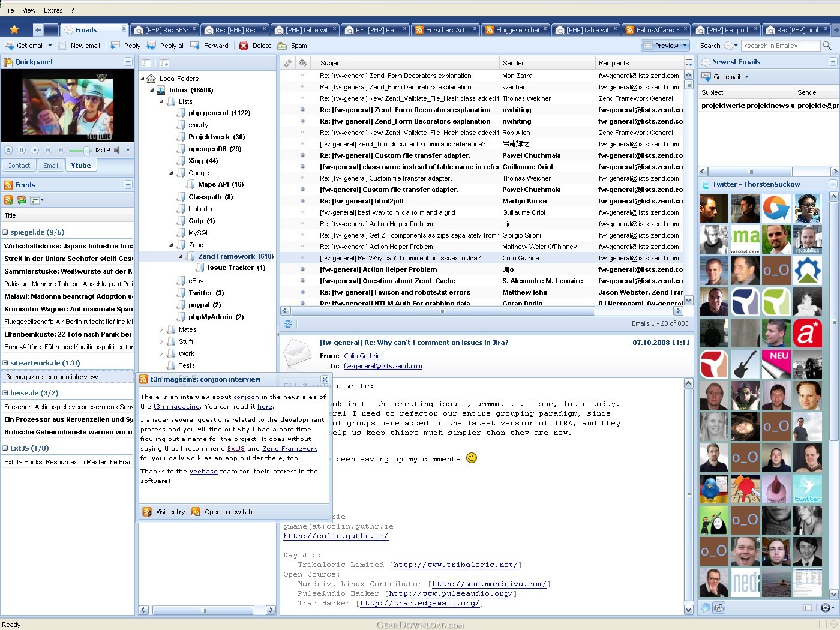Collapse the spiegel.de feed group
This screenshot has width=840, height=630.
pyautogui.click(x=5, y=232)
